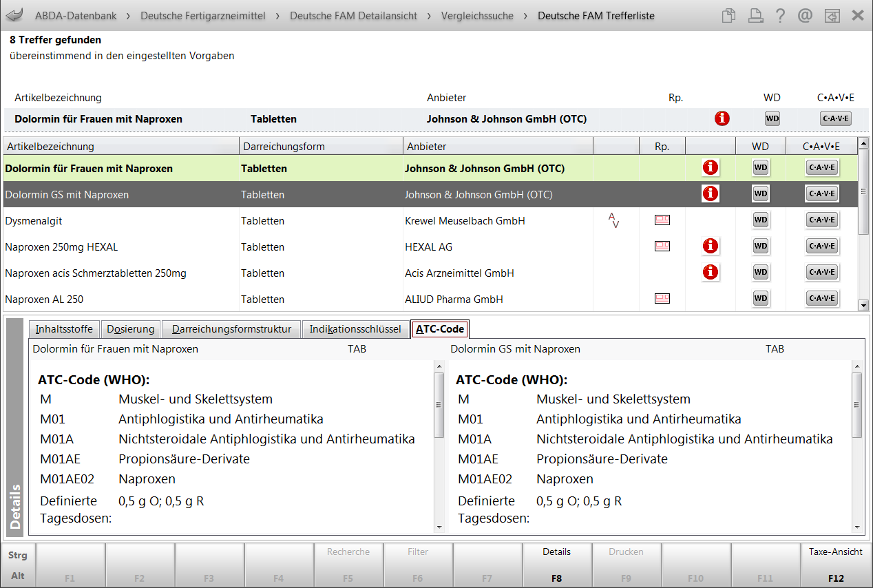Open the info icon in the green Dolormin für Frauen table row
This screenshot has width=873, height=588.
[711, 167]
